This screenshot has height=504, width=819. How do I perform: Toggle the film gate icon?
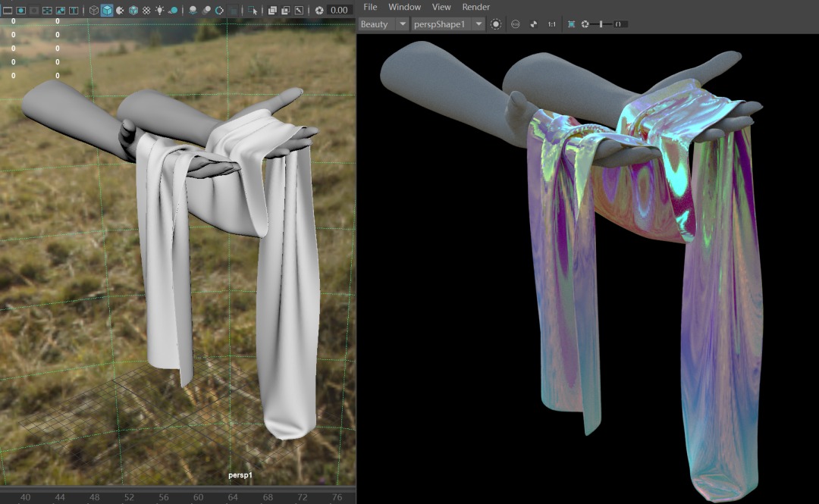pos(8,10)
